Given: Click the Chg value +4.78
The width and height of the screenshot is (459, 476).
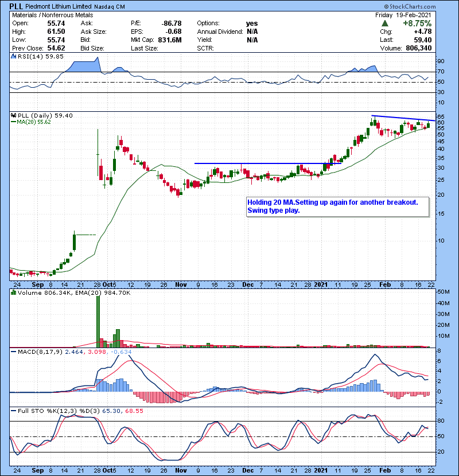Looking at the screenshot, I should 422,32.
